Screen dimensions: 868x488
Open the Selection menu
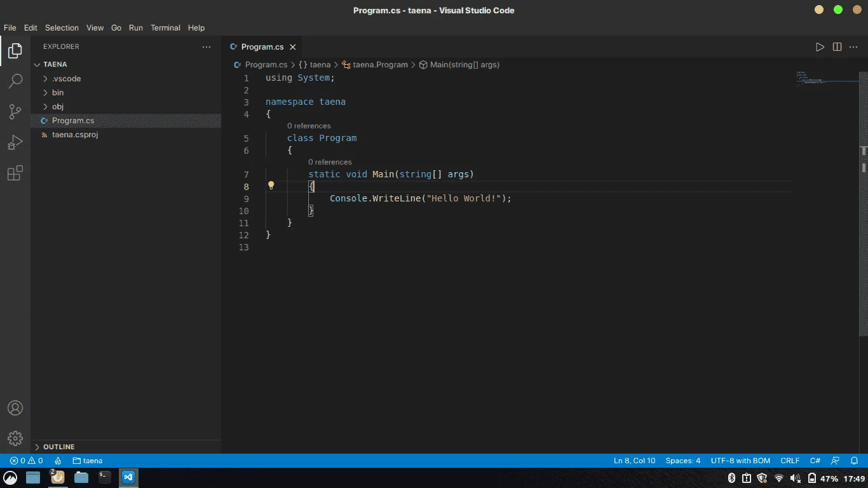point(62,28)
